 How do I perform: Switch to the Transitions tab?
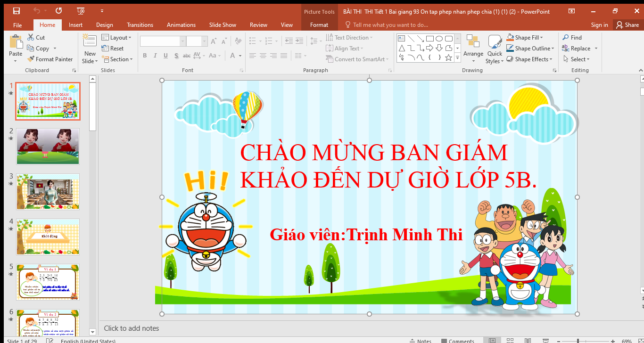(140, 25)
